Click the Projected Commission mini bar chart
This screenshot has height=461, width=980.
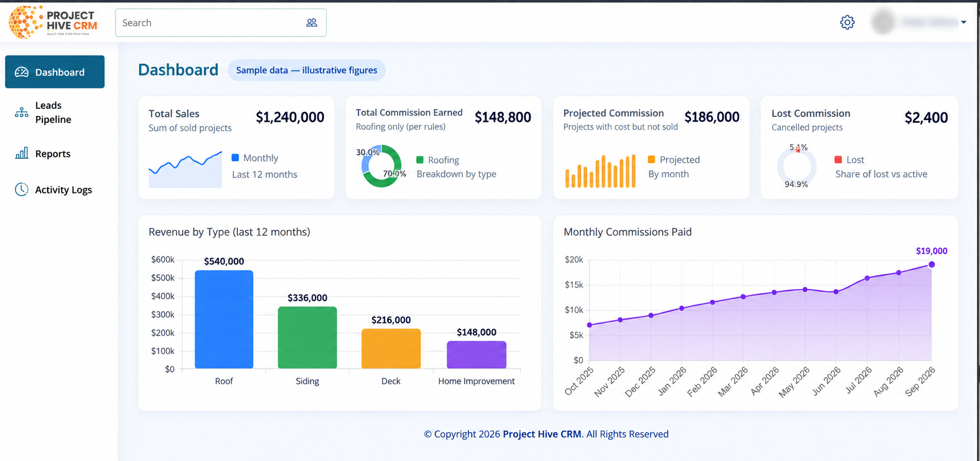[600, 171]
